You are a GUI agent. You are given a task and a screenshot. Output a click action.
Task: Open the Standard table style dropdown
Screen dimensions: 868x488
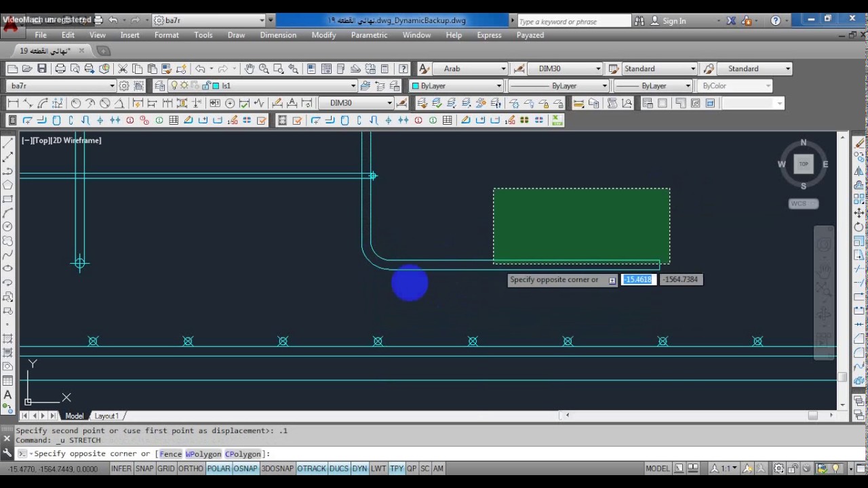tap(660, 68)
